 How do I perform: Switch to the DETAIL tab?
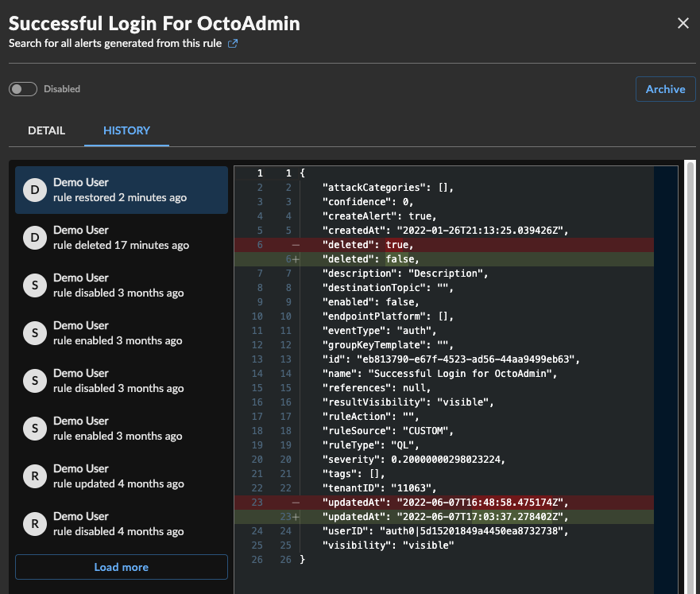tap(46, 130)
